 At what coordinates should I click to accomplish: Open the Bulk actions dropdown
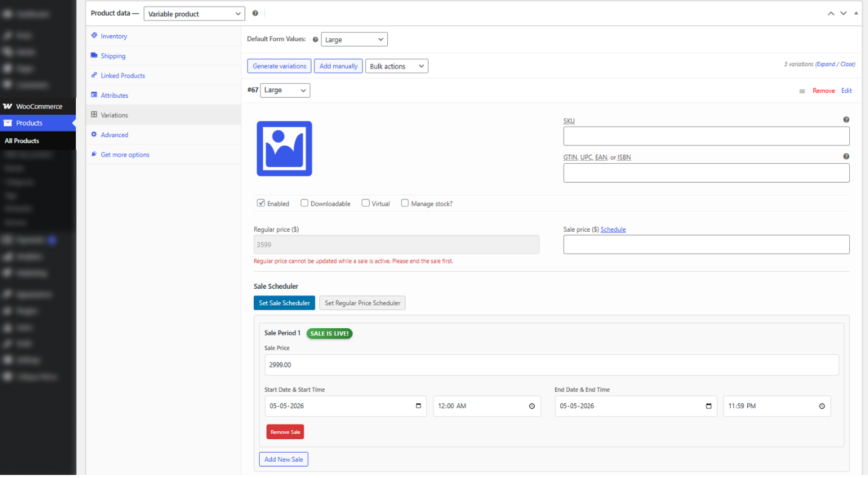pos(397,66)
